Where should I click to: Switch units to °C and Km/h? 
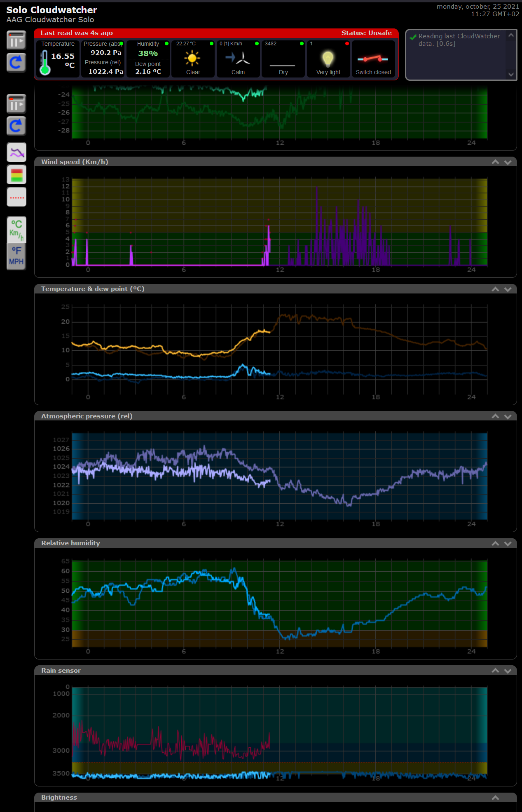tap(16, 230)
